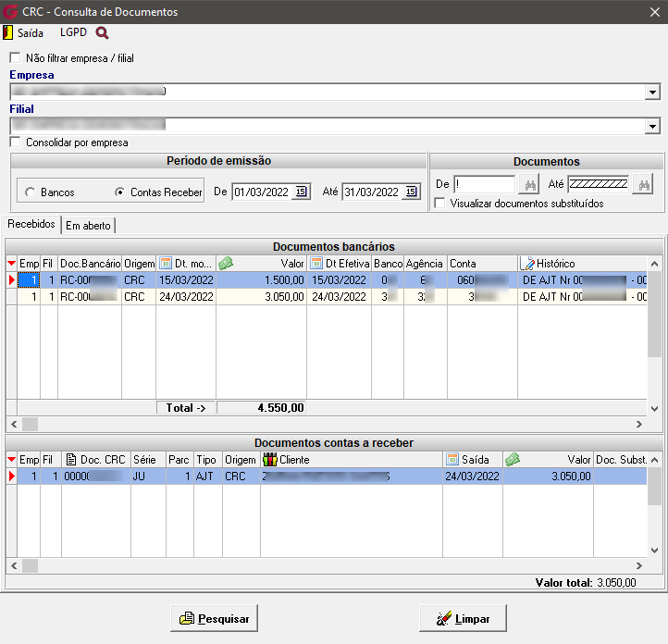
Task: Click the Limpar button
Action: [x=463, y=618]
